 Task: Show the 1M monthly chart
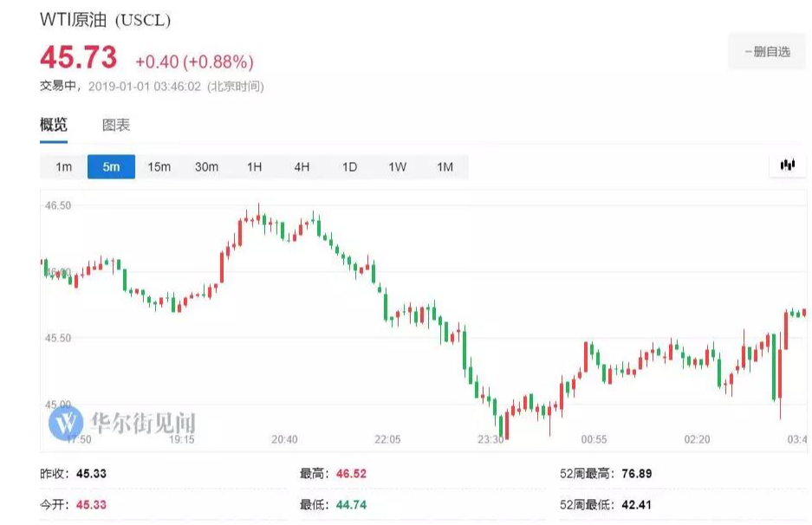coord(445,166)
